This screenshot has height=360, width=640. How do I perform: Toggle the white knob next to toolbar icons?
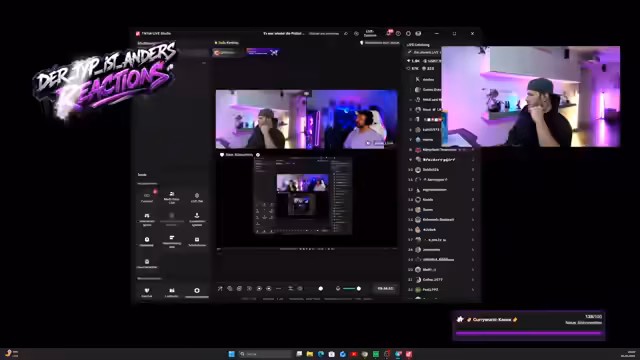(x=321, y=289)
